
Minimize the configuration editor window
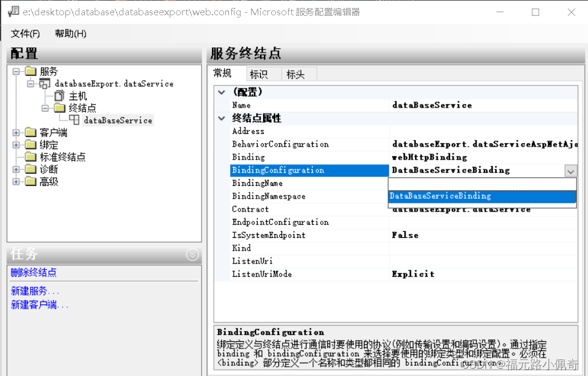tap(500, 12)
